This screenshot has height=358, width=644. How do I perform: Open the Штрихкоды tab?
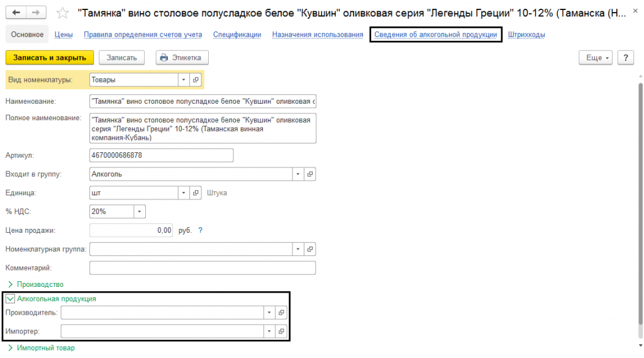pos(526,35)
